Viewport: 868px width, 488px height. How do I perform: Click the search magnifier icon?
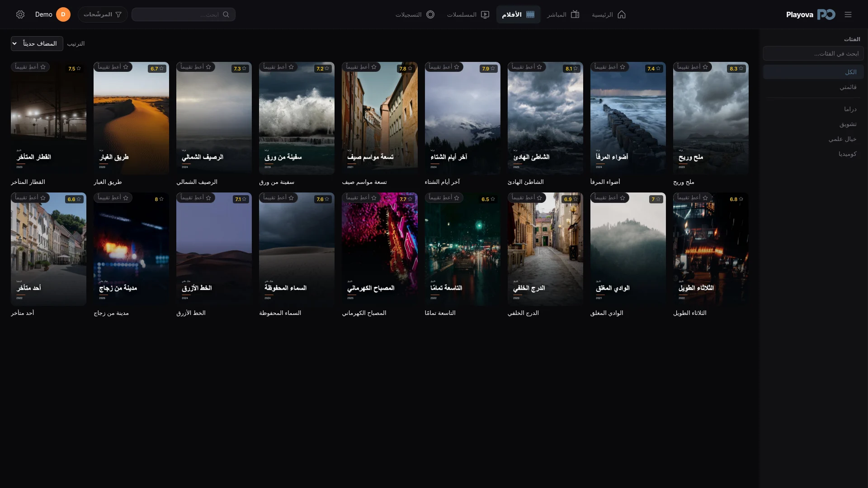pyautogui.click(x=226, y=14)
